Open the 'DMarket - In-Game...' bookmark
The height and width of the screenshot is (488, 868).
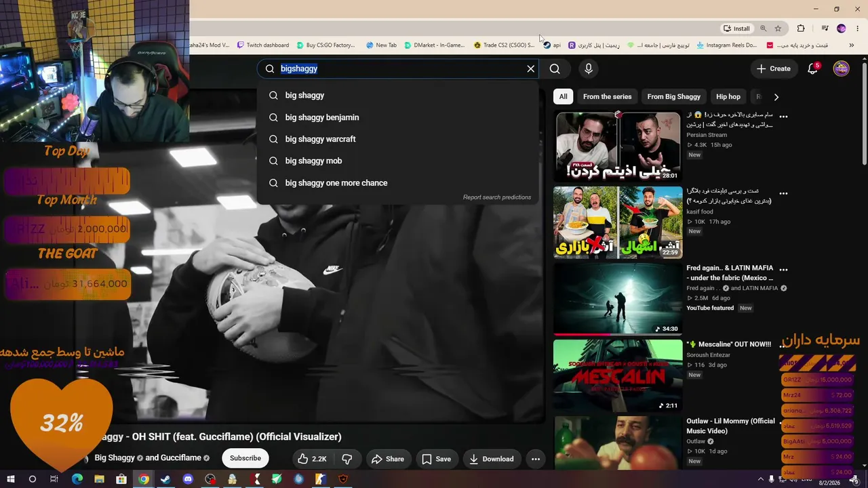pyautogui.click(x=434, y=45)
